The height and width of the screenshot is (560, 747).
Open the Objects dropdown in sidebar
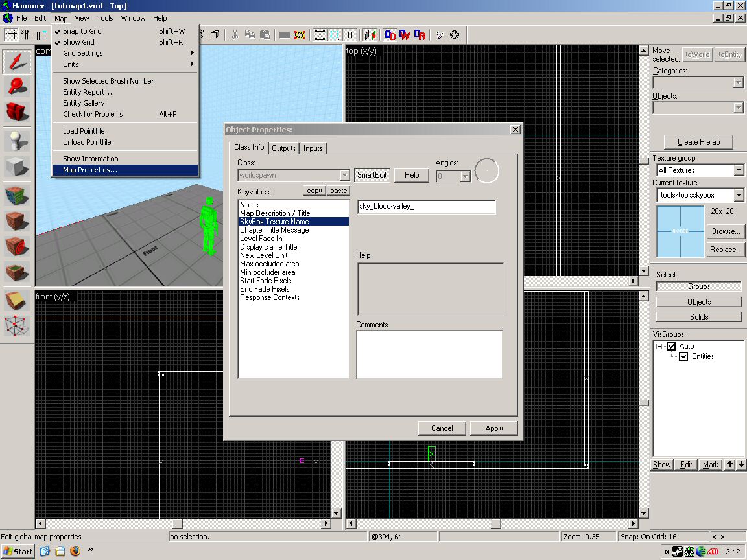(x=738, y=108)
